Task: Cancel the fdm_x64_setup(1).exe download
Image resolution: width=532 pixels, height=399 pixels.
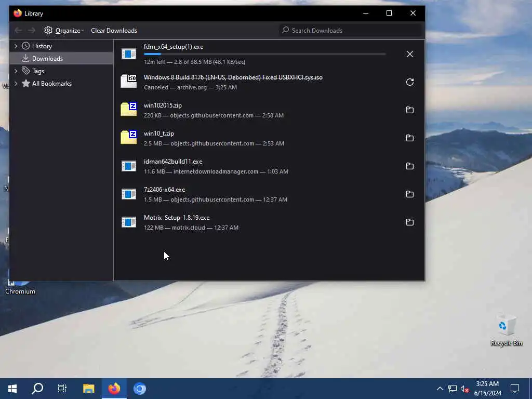Action: 409,54
